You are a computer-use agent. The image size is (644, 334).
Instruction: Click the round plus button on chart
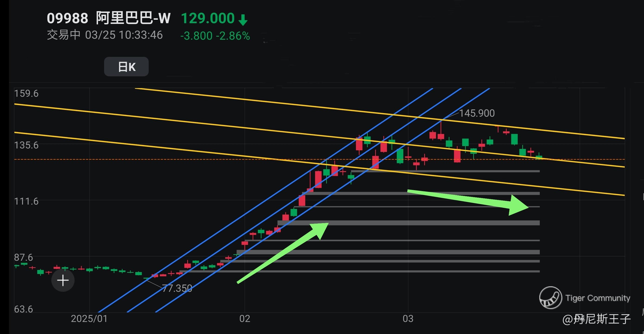tap(63, 280)
